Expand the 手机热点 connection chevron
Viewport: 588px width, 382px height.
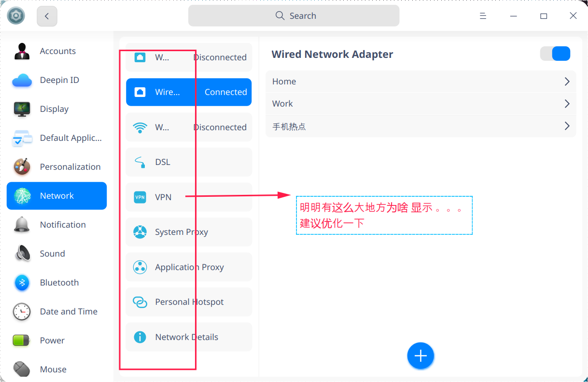click(x=567, y=126)
